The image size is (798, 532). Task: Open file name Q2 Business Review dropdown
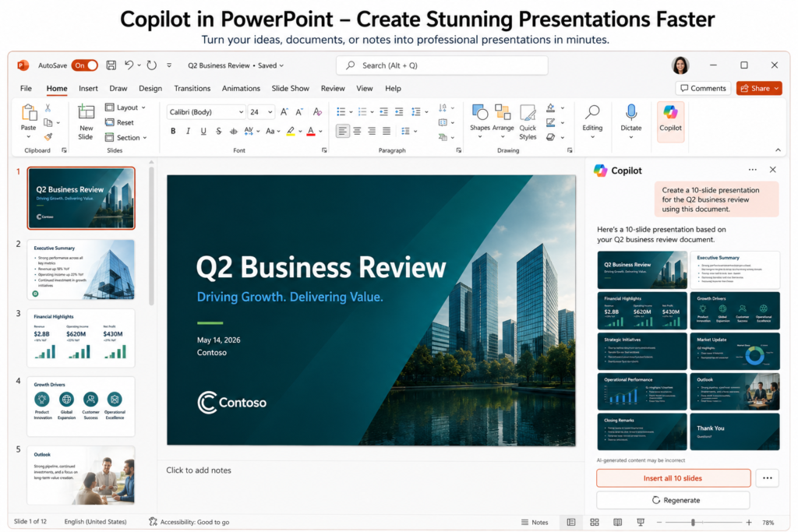coord(235,65)
